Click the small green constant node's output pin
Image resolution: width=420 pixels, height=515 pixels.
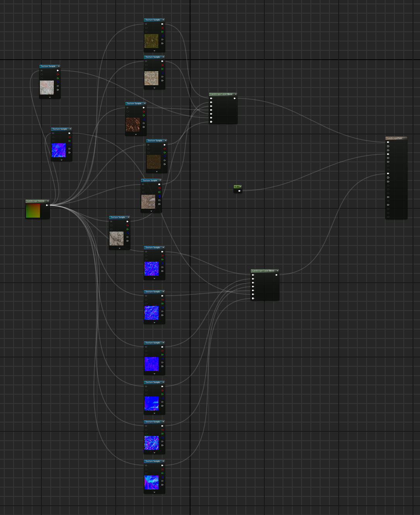pos(239,191)
